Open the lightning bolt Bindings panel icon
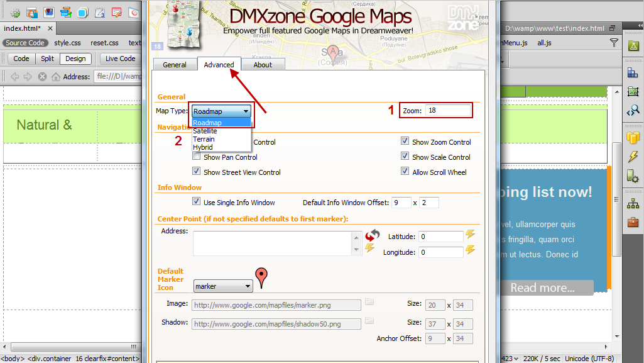This screenshot has width=644, height=363. (633, 157)
